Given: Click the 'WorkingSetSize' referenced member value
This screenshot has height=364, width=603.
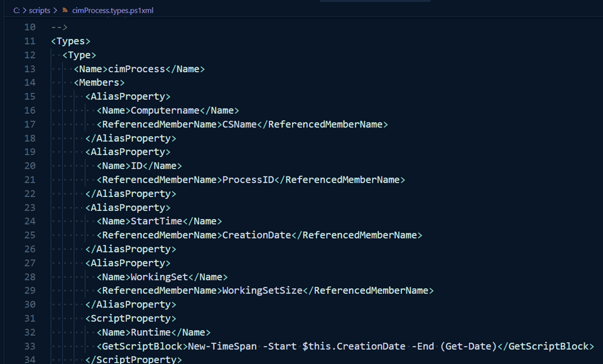Looking at the screenshot, I should pos(263,291).
